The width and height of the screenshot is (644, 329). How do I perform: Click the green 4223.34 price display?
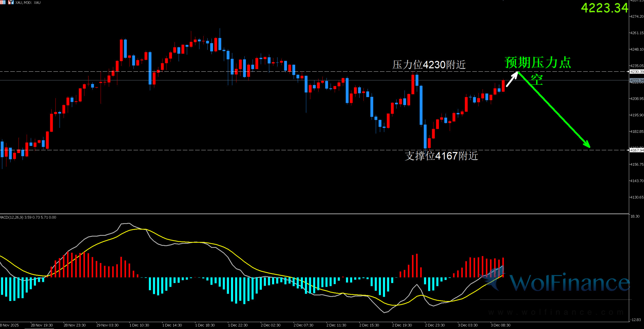(604, 8)
